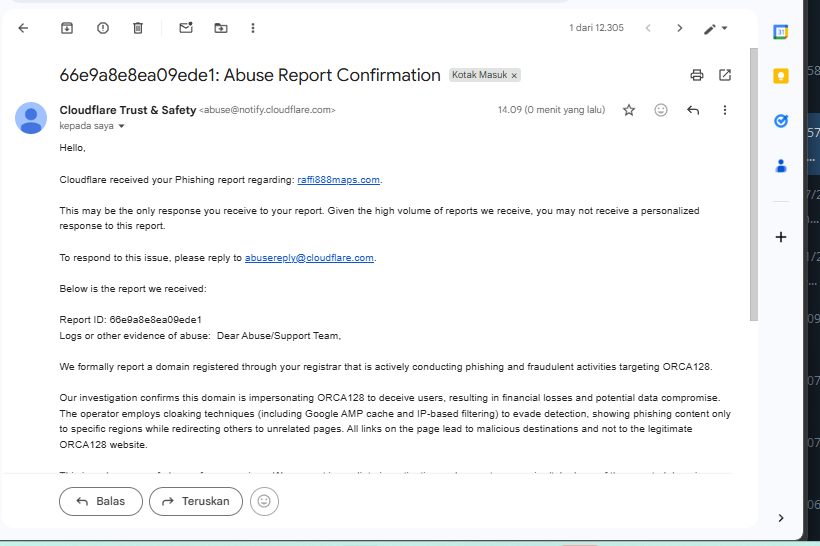
Task: Open Contacts side panel
Action: coord(781,166)
